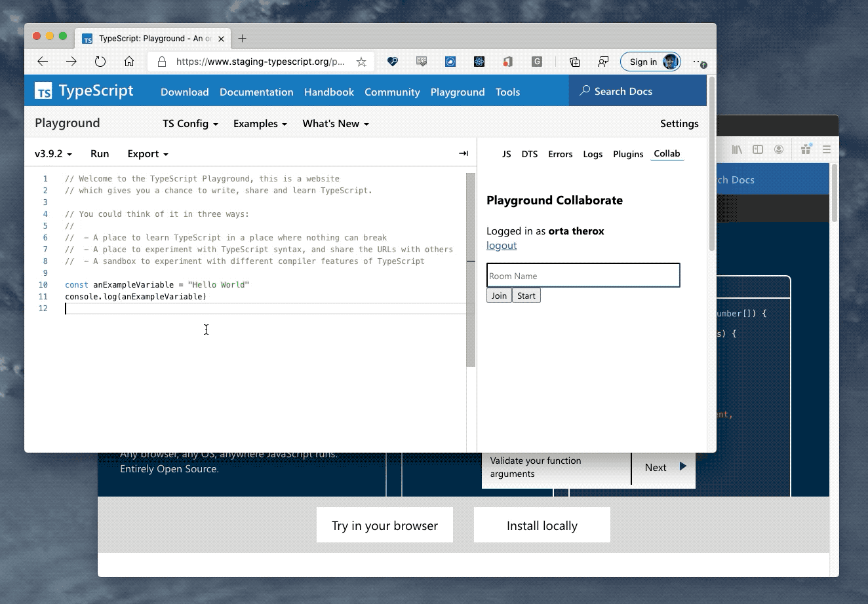Collapse the sidebar with the arrow-to-bar icon
Viewport: 868px width, 604px height.
pos(464,153)
